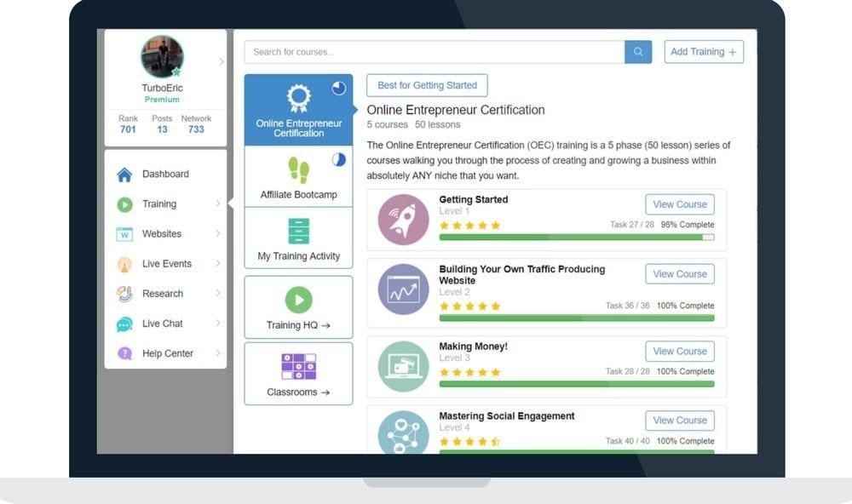Click the Rank value 701

click(128, 129)
